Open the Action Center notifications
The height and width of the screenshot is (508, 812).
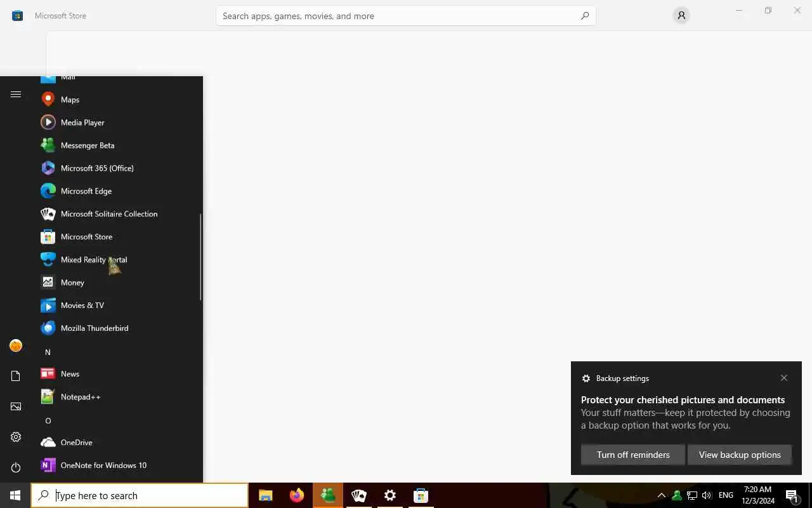[x=792, y=495]
